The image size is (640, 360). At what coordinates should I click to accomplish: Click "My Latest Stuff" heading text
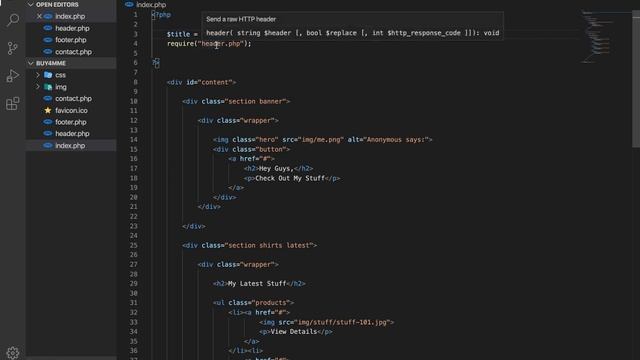click(257, 284)
